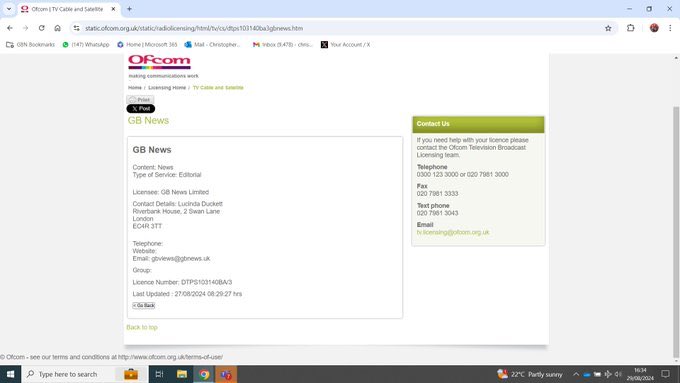Click the OneDrive cloud tray icon

click(x=587, y=374)
